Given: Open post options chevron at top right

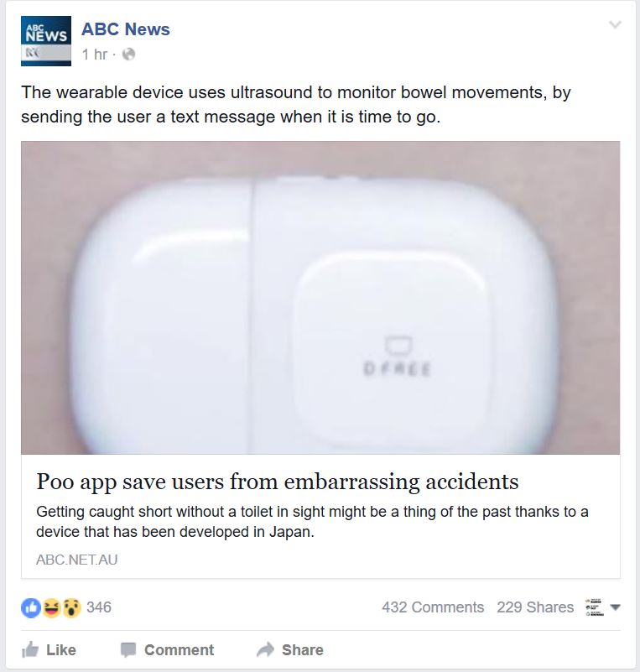Looking at the screenshot, I should 615,24.
